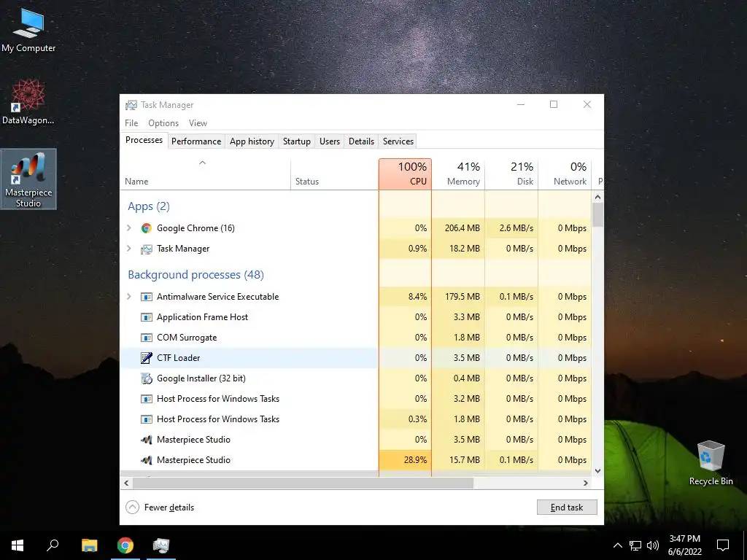Switch to the Services tab
Screen dimensions: 747x560
[x=398, y=141]
